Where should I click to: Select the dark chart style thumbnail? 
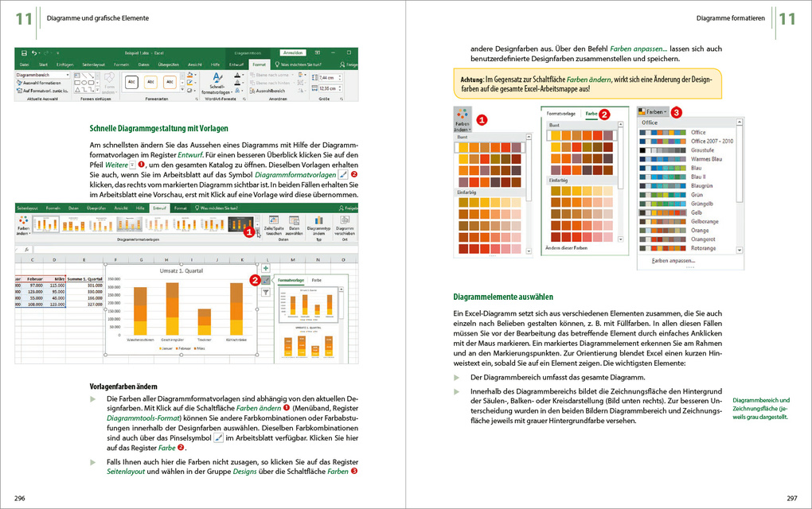pyautogui.click(x=240, y=224)
